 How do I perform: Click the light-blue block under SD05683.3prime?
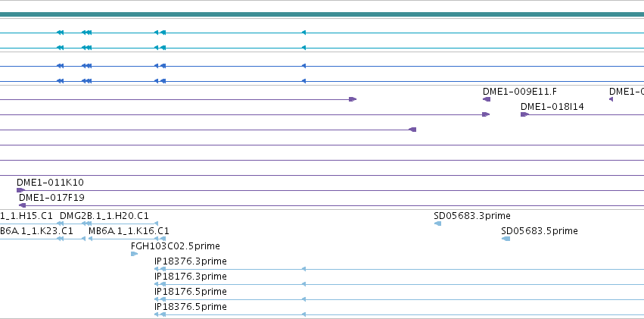(x=438, y=224)
